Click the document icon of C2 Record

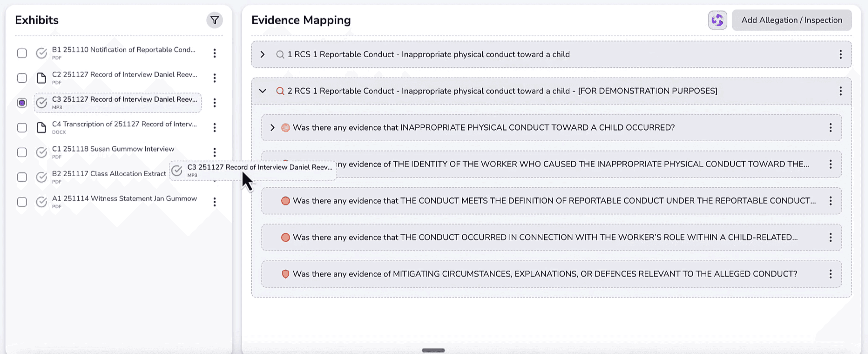[x=41, y=78]
